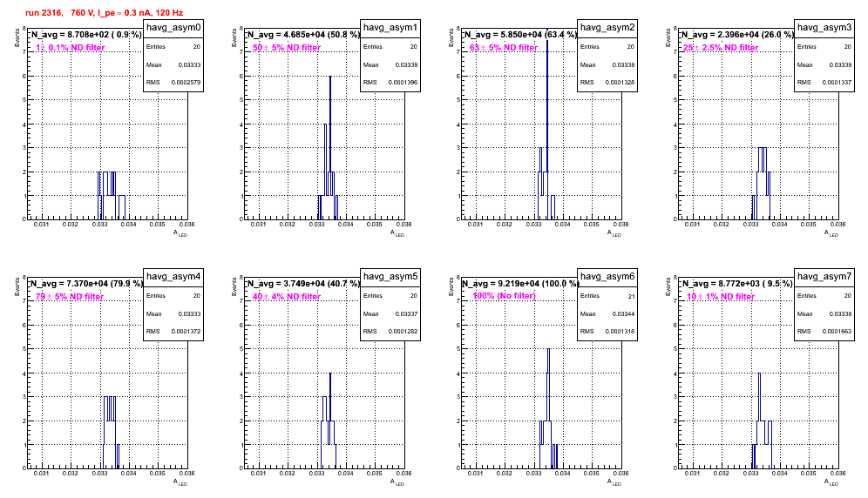Click the N_avg = 9.219e+04 label

tap(520, 283)
